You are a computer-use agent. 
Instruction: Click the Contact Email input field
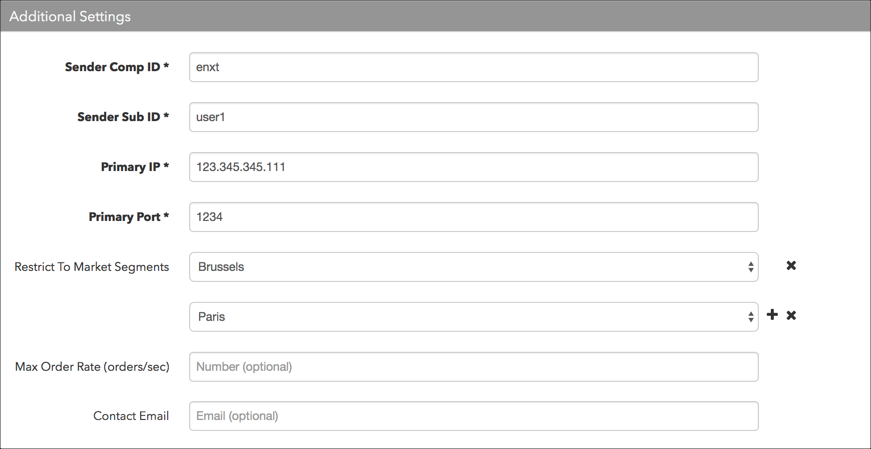point(473,416)
